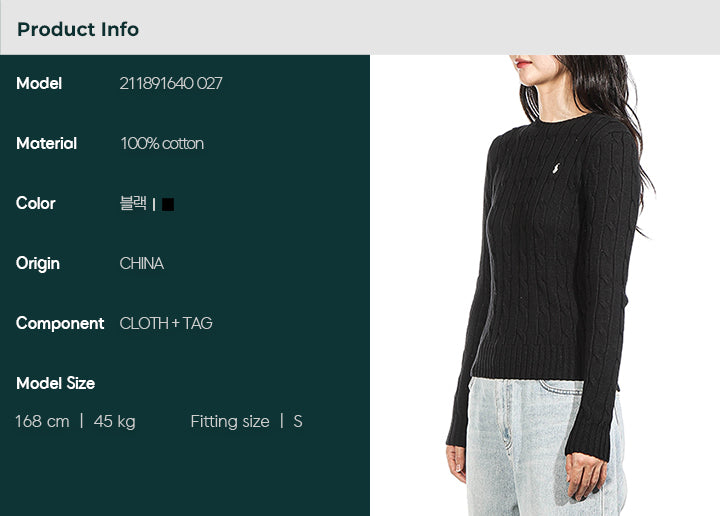Click the model number 211891640 027
This screenshot has height=516, width=720.
tap(171, 83)
